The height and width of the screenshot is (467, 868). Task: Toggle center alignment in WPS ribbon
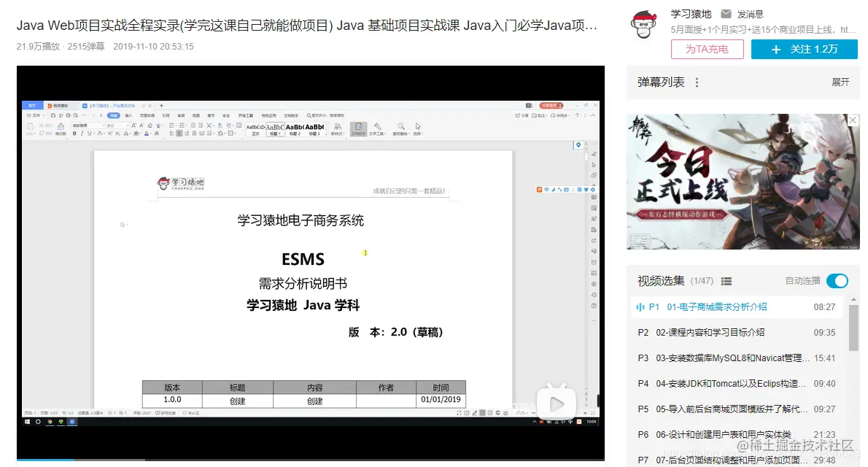(179, 134)
